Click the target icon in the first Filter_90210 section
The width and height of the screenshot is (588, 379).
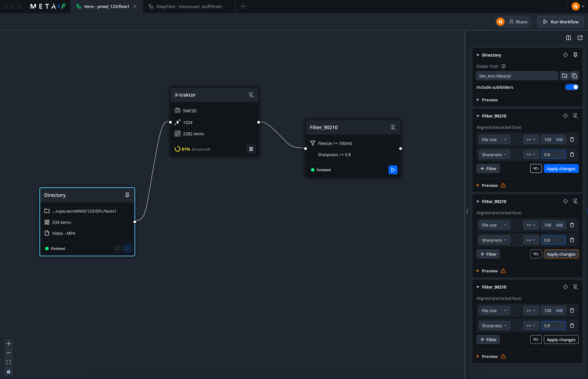565,116
